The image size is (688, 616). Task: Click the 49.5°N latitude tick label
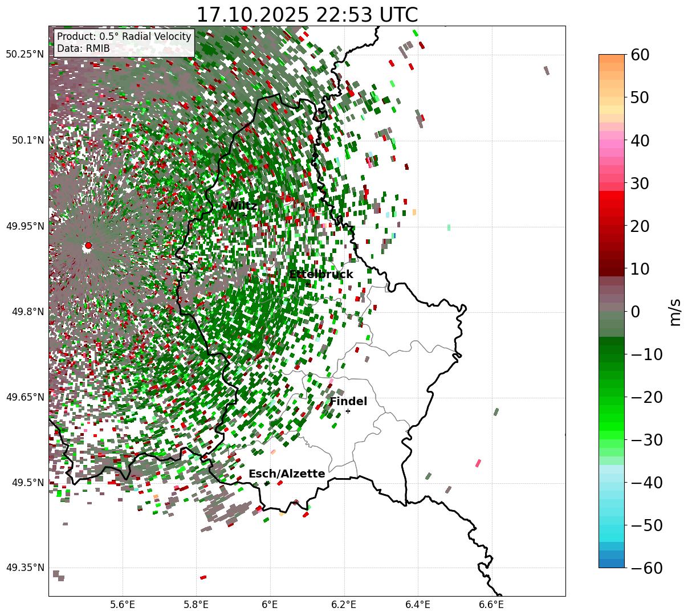tap(27, 483)
